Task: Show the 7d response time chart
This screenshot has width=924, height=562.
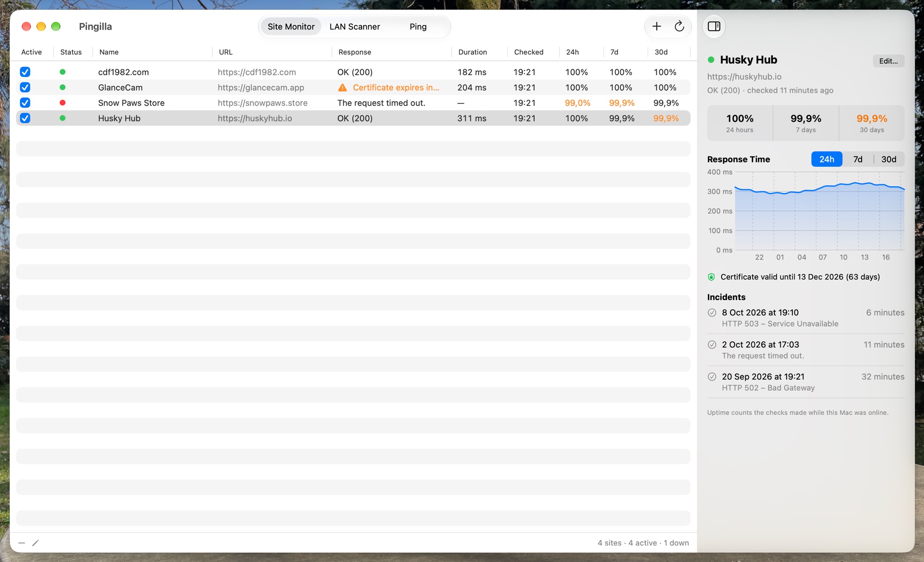Action: [x=858, y=159]
